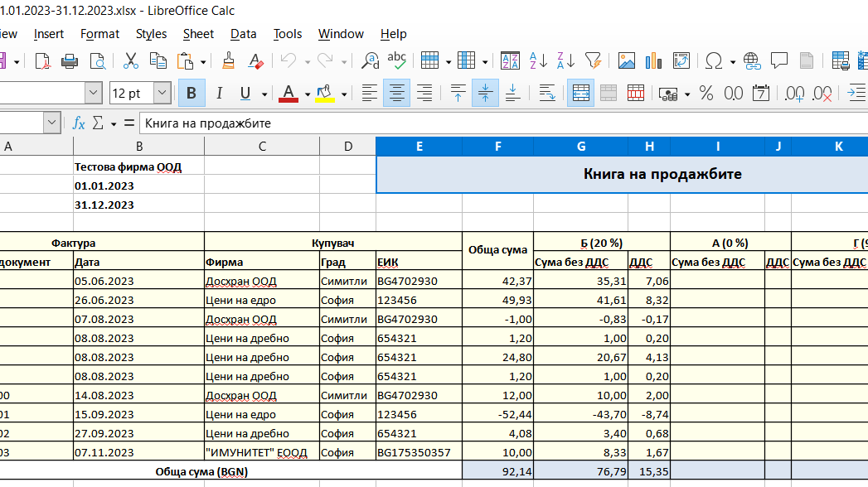Screen dimensions: 868x487
Task: Insert an image into the sheet
Action: 627,60
